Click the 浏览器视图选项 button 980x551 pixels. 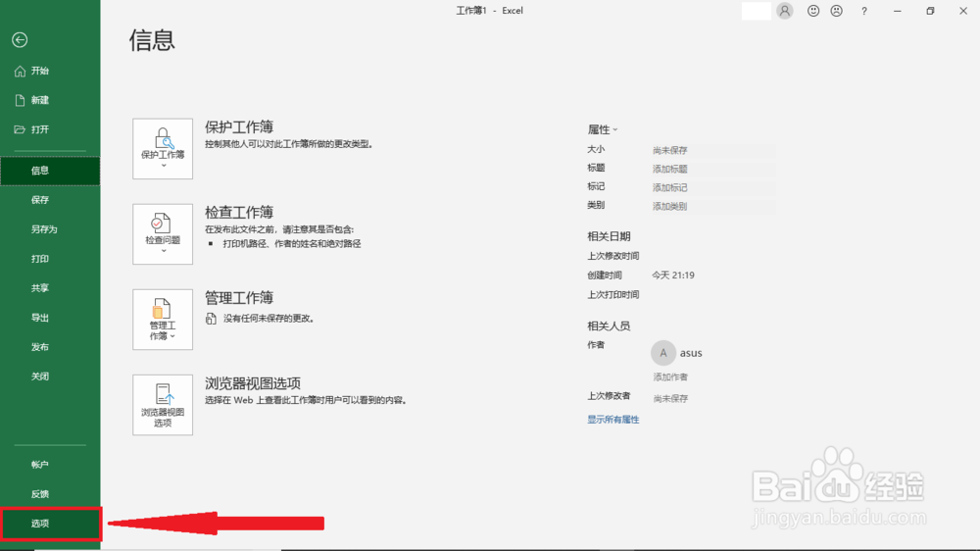163,405
